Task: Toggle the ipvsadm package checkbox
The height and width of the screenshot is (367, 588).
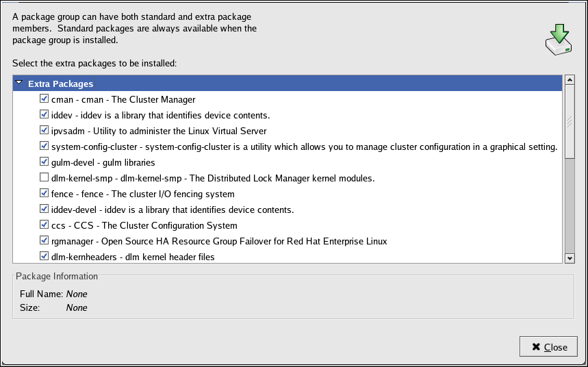Action: [x=44, y=131]
